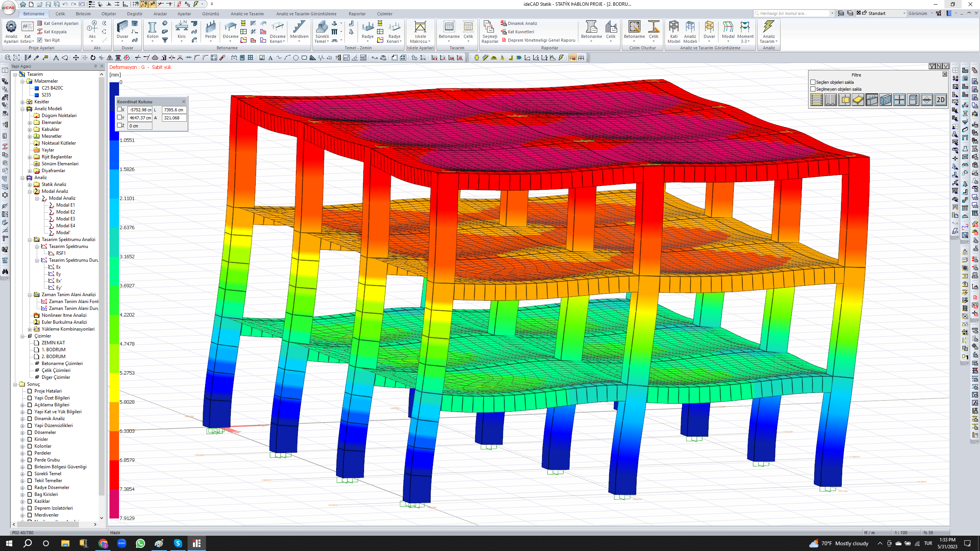Screen dimensions: 980x551
Task: Collapse the Modal Analiz tree node
Action: click(x=29, y=191)
